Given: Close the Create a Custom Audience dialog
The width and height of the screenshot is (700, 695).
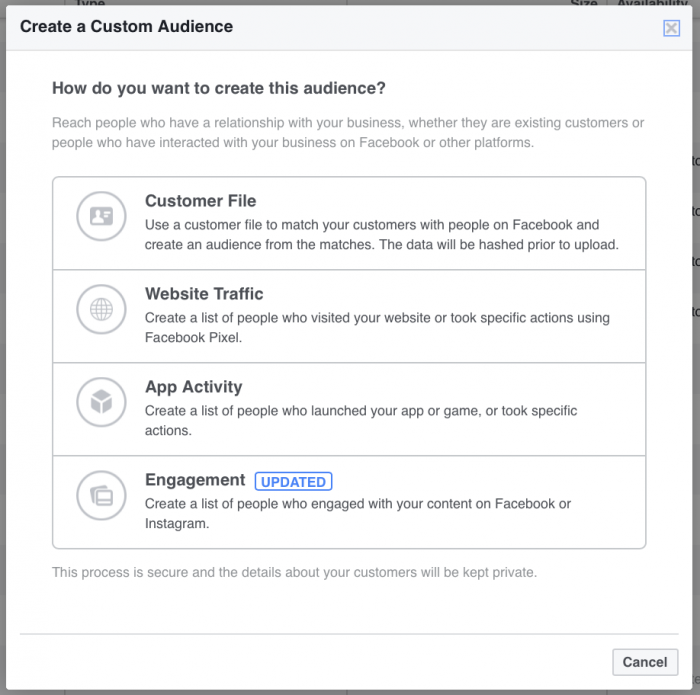Looking at the screenshot, I should tap(671, 28).
